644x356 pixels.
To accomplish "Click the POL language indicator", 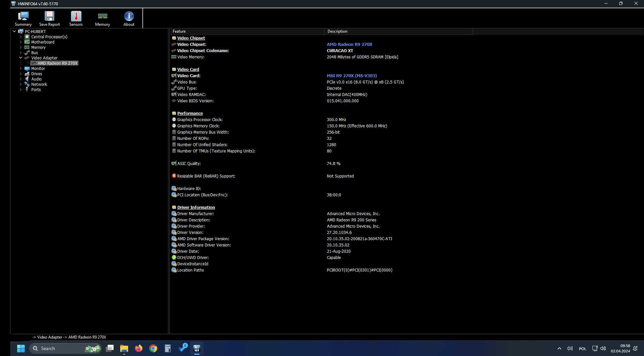I will point(582,348).
